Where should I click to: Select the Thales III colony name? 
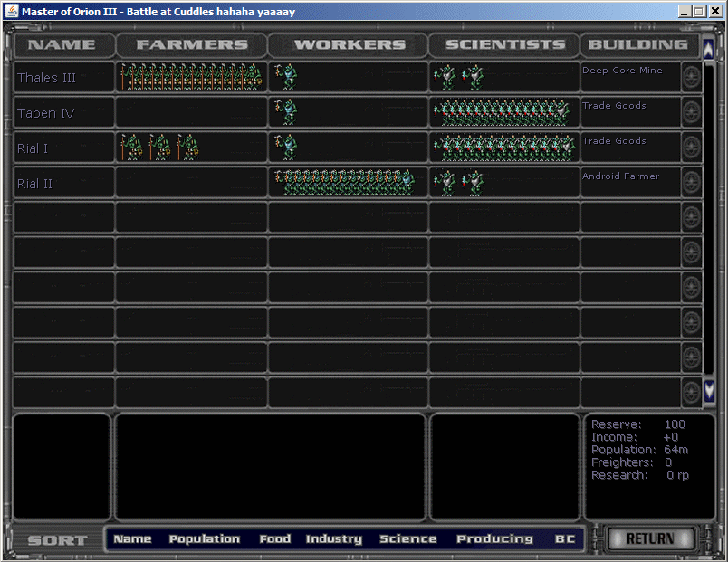(x=46, y=78)
